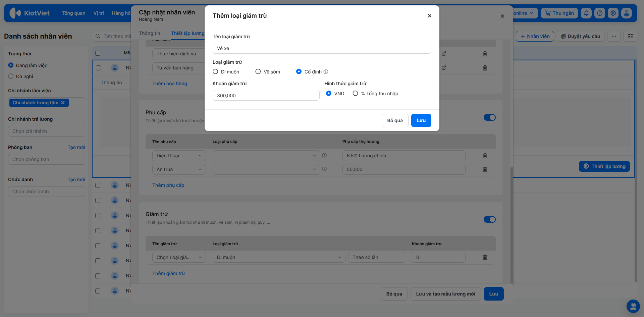
Task: Click the Khoản giảm trừ amount field
Action: pyautogui.click(x=266, y=95)
